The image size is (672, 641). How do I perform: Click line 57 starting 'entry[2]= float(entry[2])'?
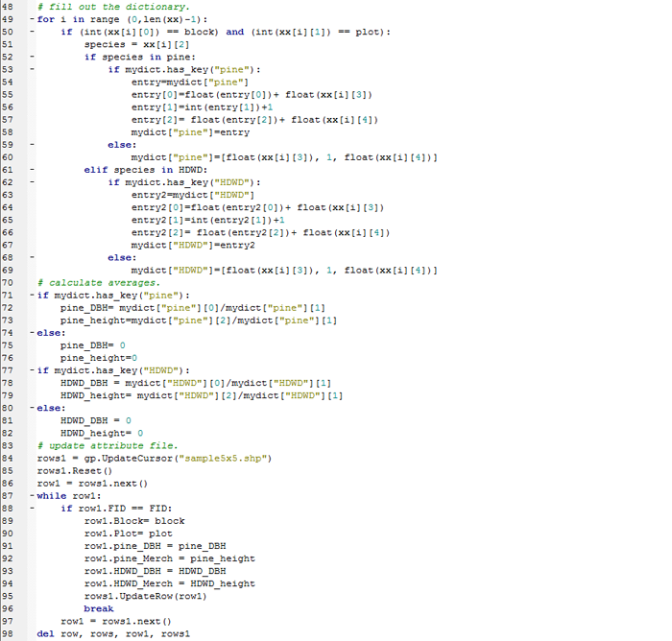click(254, 120)
